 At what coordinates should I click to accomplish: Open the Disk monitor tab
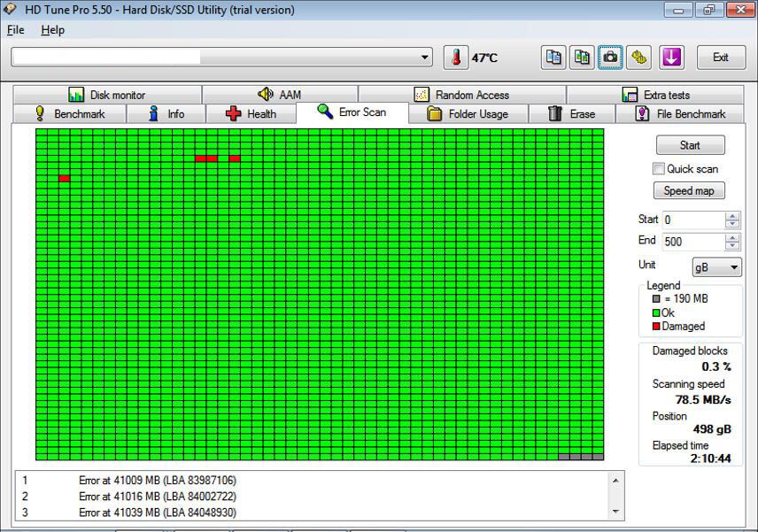(107, 95)
